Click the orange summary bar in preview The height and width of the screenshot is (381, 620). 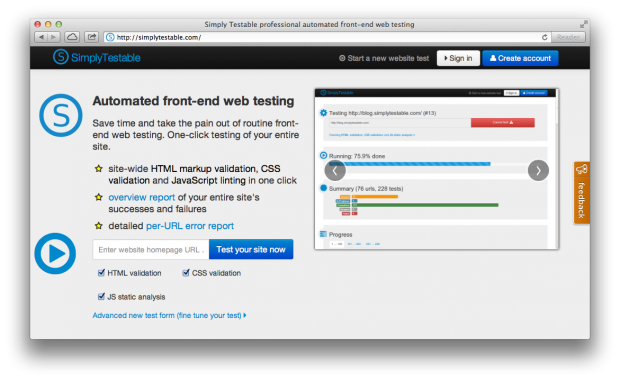[374, 196]
